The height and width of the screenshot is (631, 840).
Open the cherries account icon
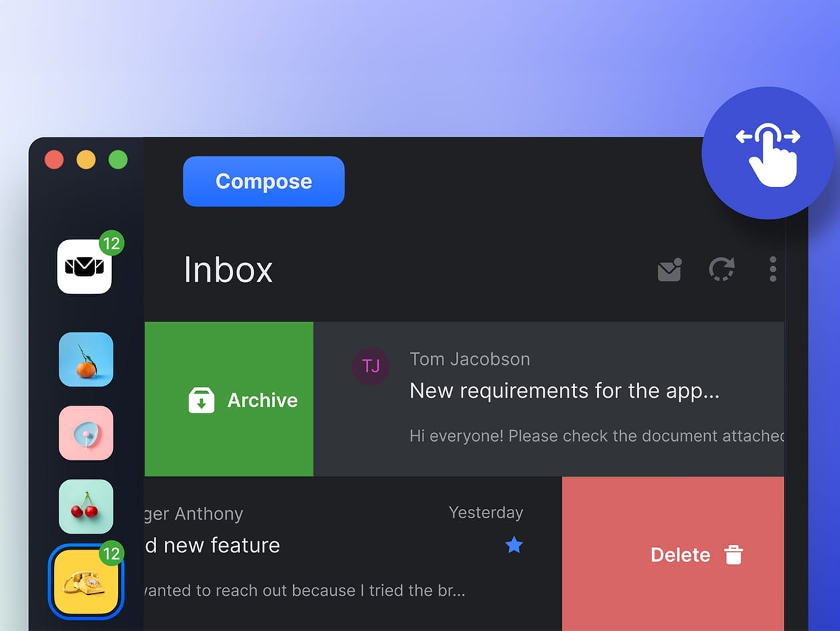86,506
